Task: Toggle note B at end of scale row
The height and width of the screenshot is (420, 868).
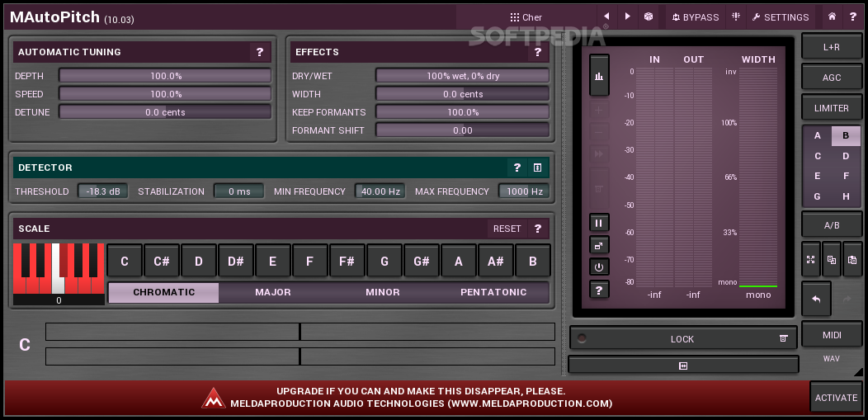Action: (x=532, y=261)
